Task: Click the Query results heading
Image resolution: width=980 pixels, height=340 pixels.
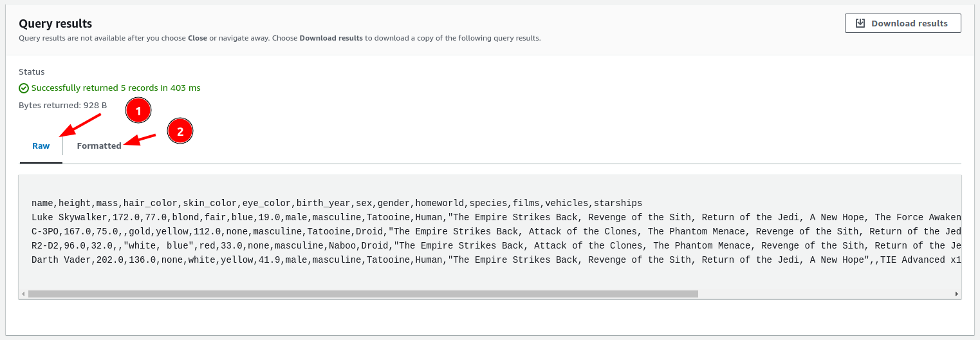Action: pyautogui.click(x=55, y=24)
